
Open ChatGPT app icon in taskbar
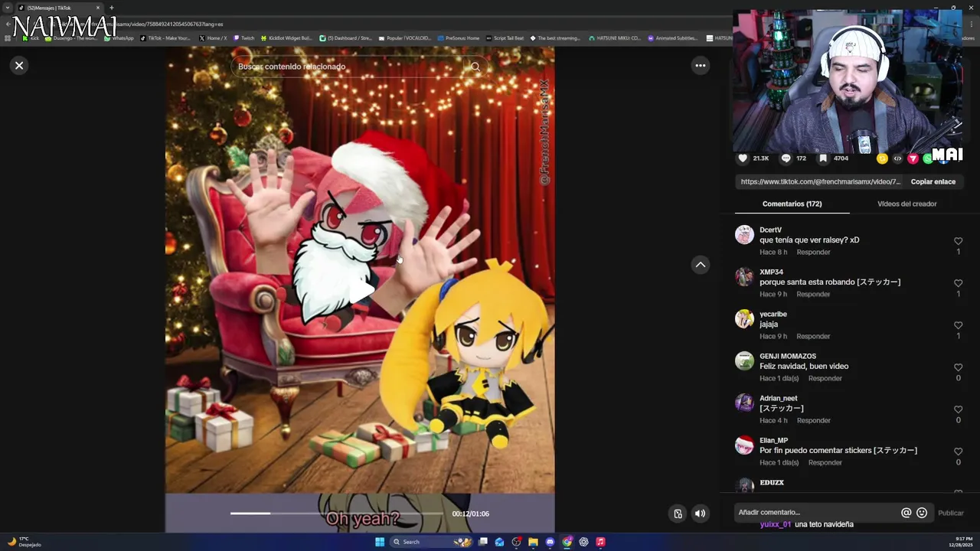(583, 542)
